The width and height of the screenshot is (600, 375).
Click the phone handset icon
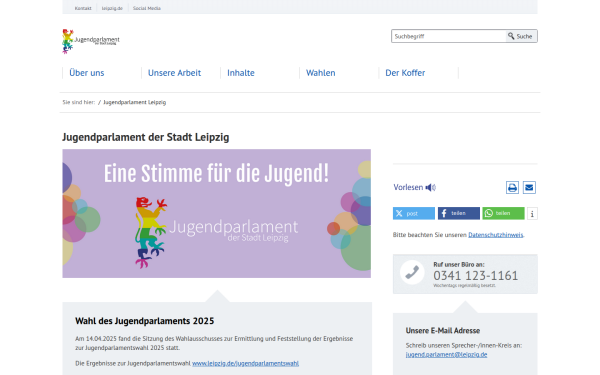click(412, 272)
